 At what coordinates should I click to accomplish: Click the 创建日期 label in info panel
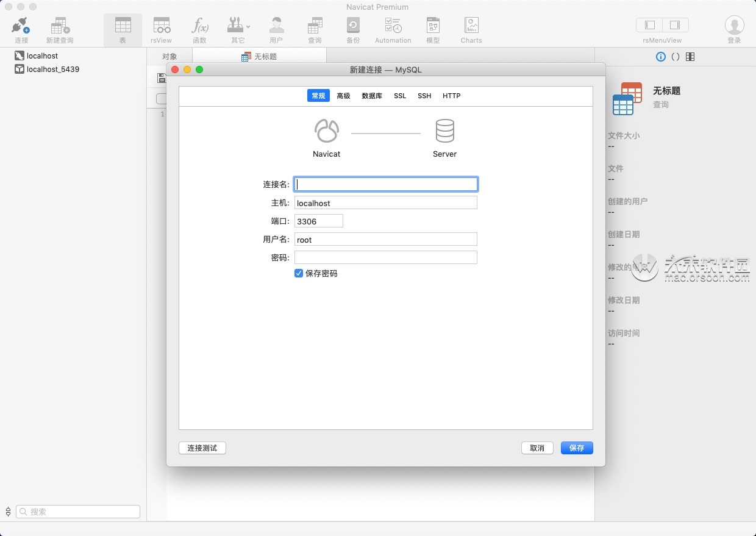[x=624, y=234]
